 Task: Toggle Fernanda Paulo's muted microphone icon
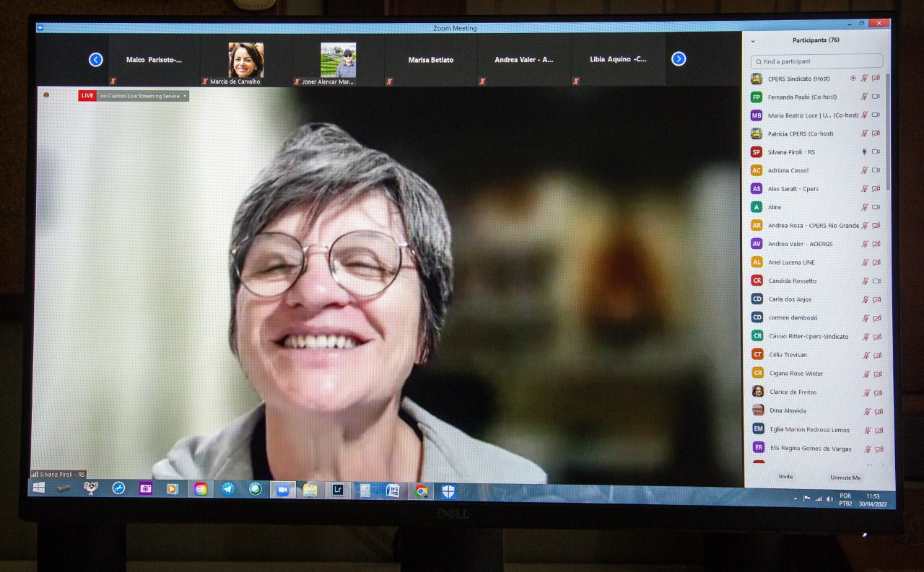click(x=864, y=97)
